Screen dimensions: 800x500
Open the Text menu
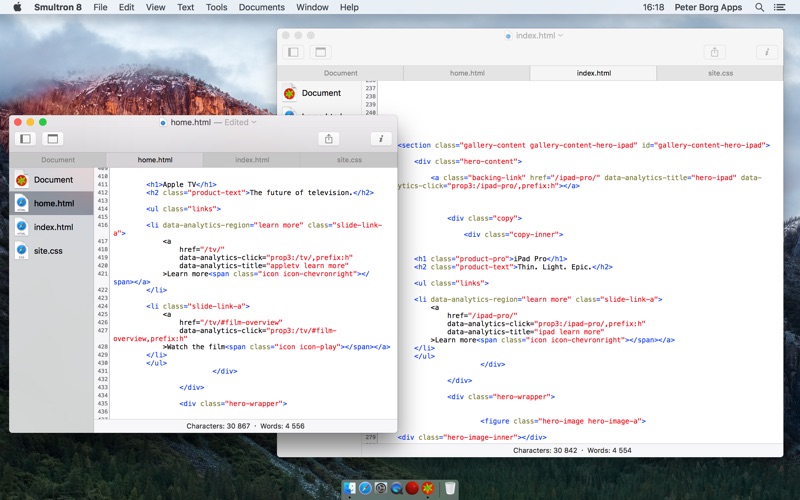pyautogui.click(x=185, y=7)
